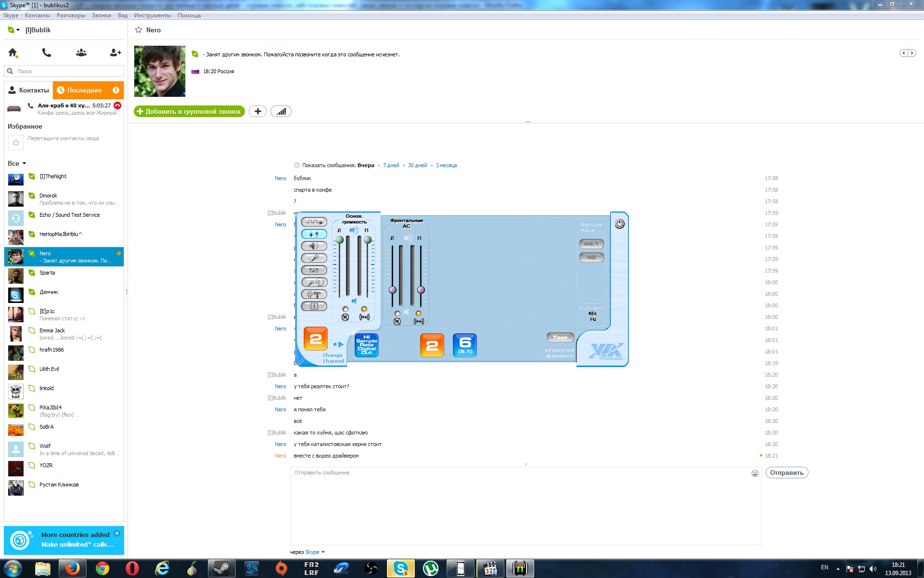
Task: Select the speaker effects button in VIA panel
Action: 314,246
